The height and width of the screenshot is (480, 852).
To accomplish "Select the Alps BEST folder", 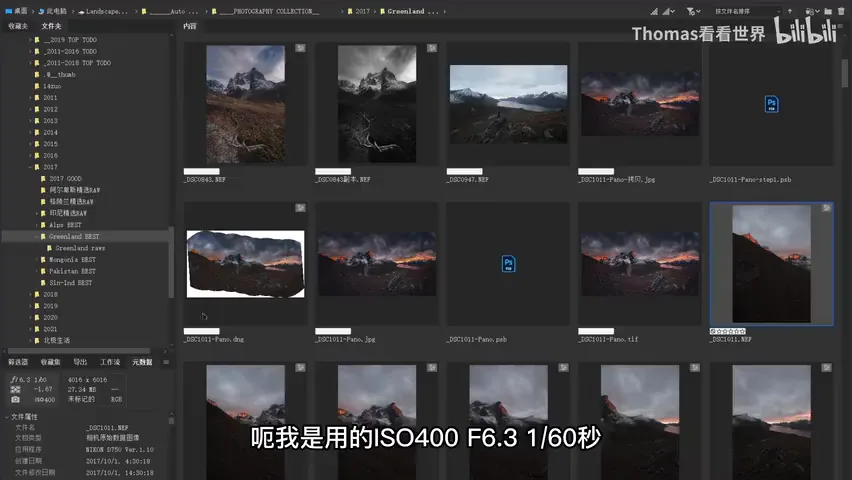I will [x=65, y=225].
